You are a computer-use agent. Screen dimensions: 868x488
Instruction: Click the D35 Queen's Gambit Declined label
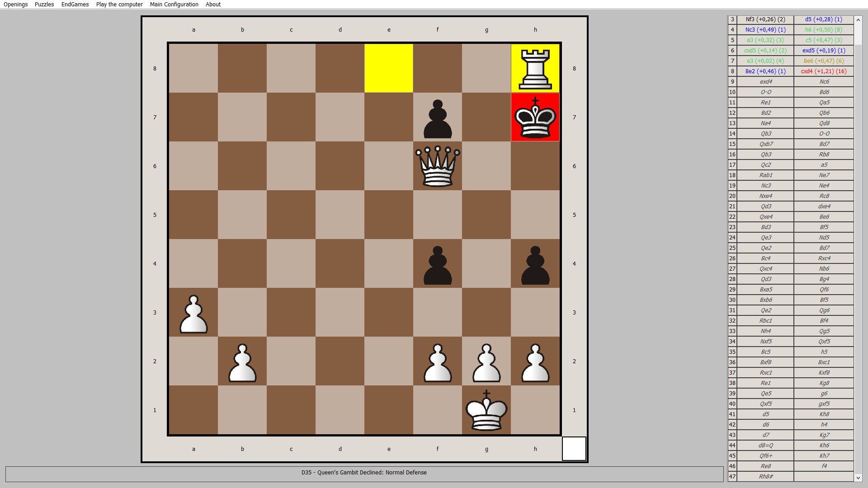click(363, 472)
